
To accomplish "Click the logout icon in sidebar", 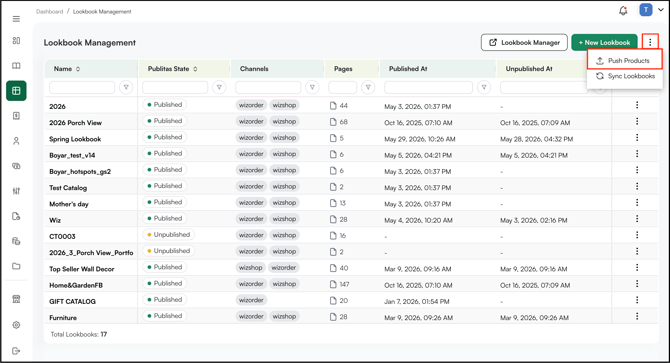I will [16, 351].
